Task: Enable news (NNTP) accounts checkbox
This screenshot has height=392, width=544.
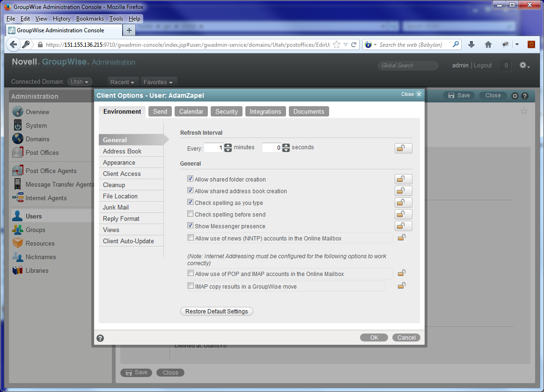Action: (191, 238)
